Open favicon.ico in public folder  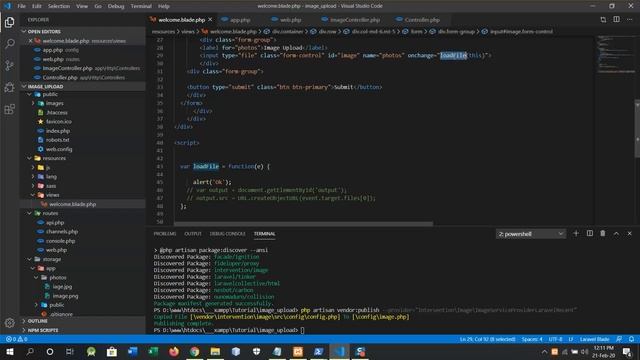coord(59,122)
